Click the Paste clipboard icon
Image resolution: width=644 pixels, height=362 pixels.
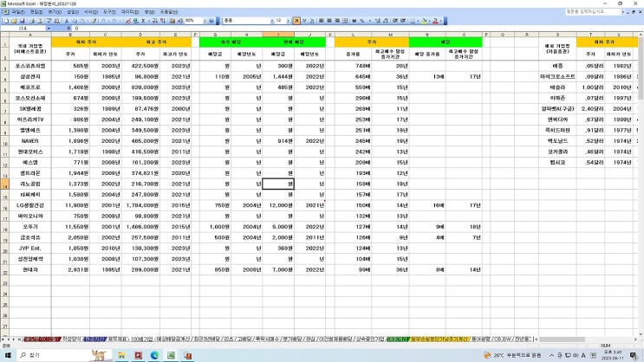coord(82,21)
